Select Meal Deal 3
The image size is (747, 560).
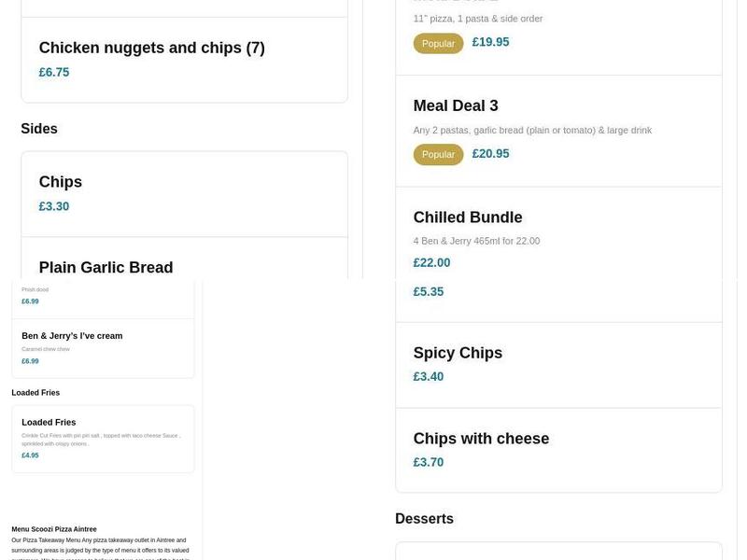point(456,106)
